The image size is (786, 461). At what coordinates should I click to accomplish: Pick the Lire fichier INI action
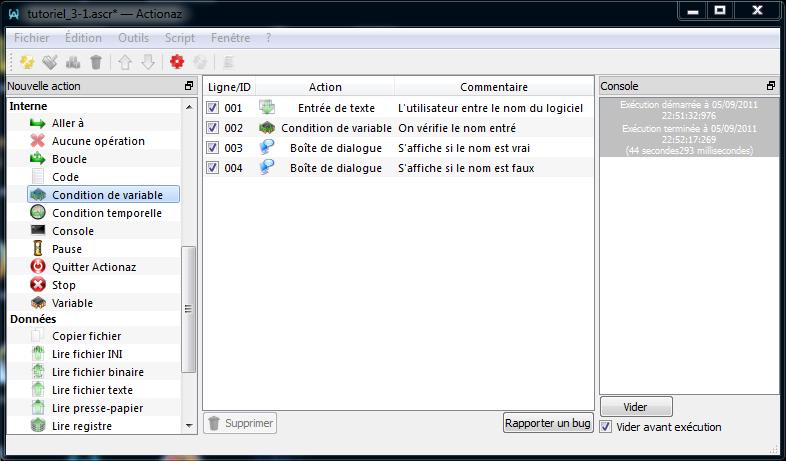click(87, 354)
